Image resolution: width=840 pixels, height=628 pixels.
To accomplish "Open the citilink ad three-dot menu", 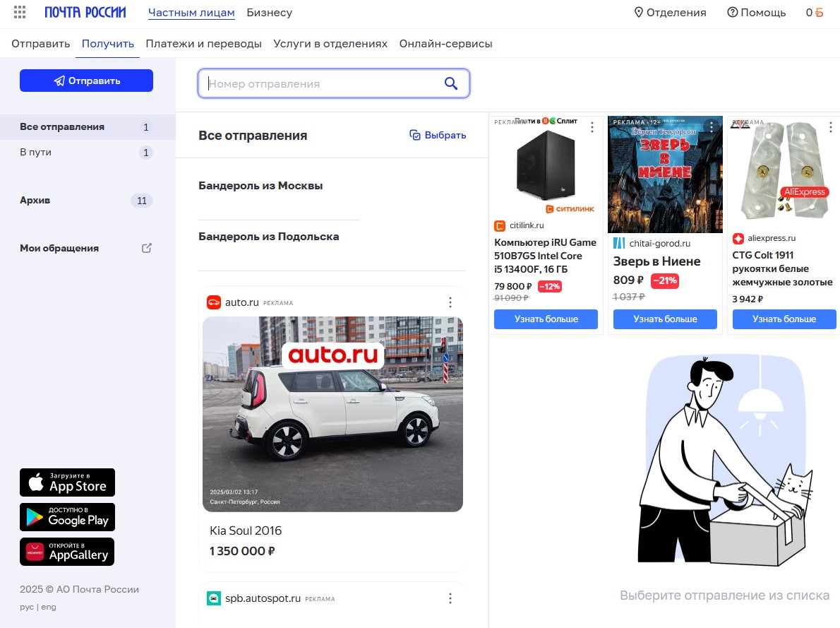I will click(592, 127).
